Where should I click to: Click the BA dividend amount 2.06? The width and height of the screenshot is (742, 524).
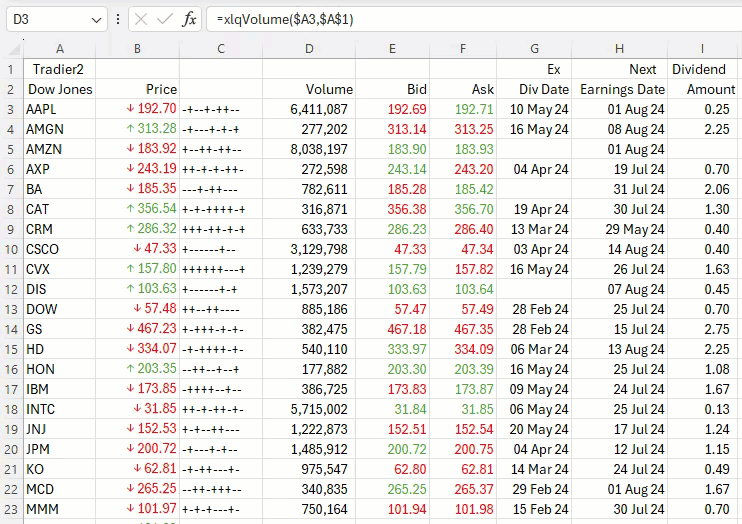pos(702,189)
